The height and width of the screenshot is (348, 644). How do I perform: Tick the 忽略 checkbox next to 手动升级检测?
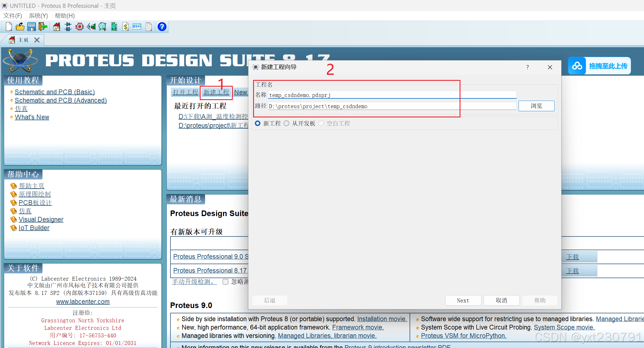225,282
